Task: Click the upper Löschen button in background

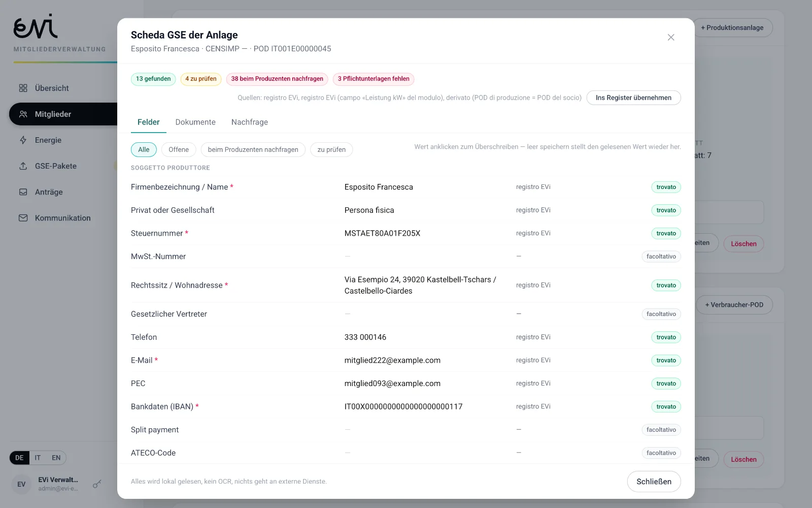Action: [743, 244]
